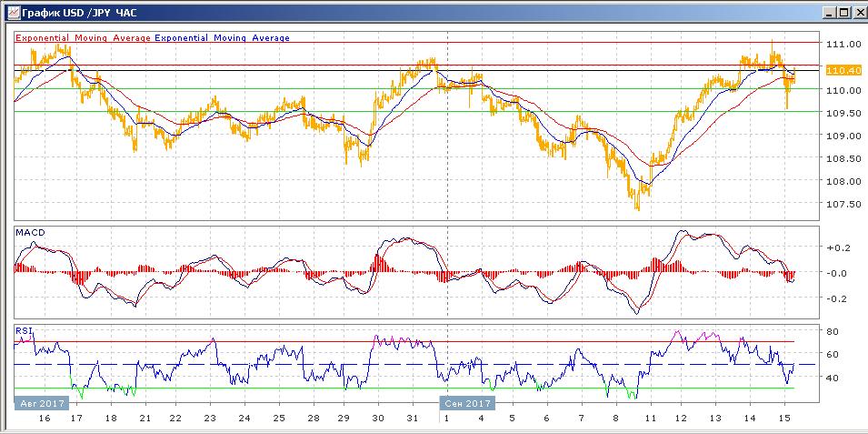Click the 80 level on RSI scale

point(831,331)
